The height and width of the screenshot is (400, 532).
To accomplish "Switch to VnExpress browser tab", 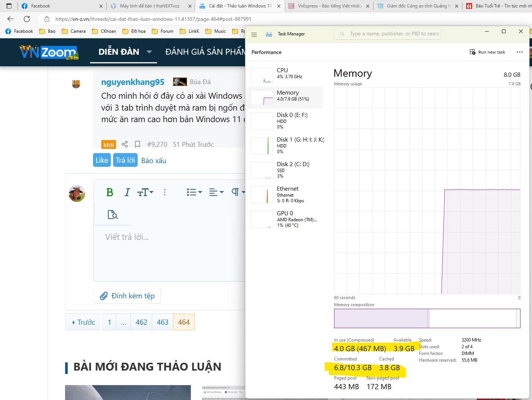I will tap(329, 6).
